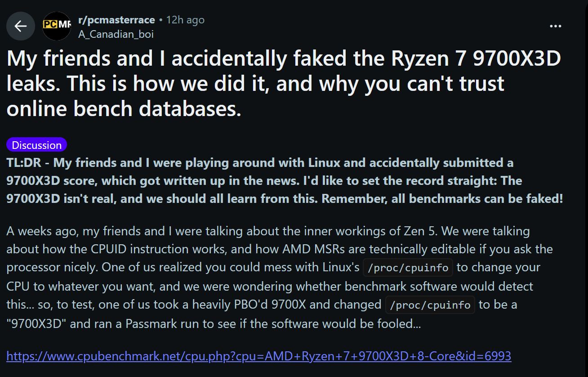The width and height of the screenshot is (588, 377).
Task: Open the r/pcmasterrace community link
Action: tap(117, 19)
